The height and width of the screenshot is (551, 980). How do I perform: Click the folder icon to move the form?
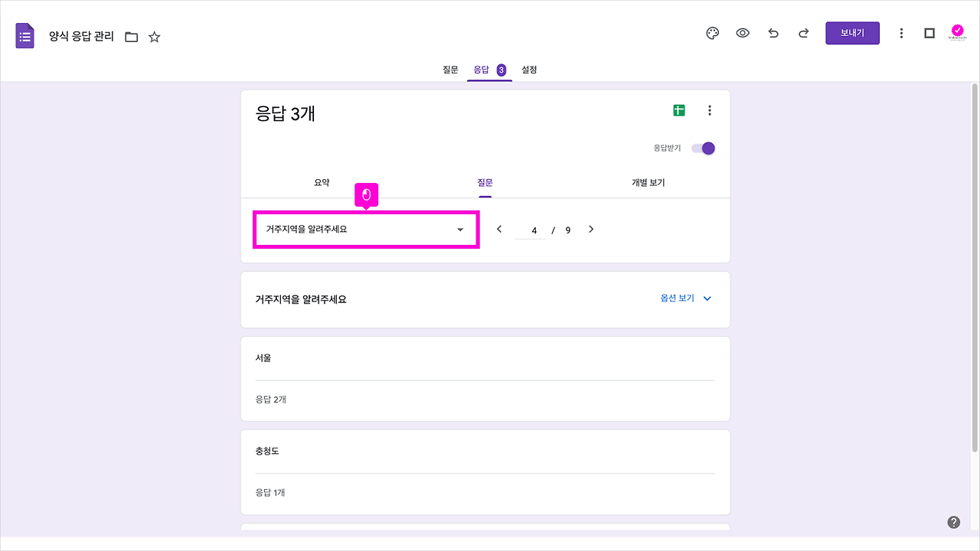pyautogui.click(x=131, y=36)
